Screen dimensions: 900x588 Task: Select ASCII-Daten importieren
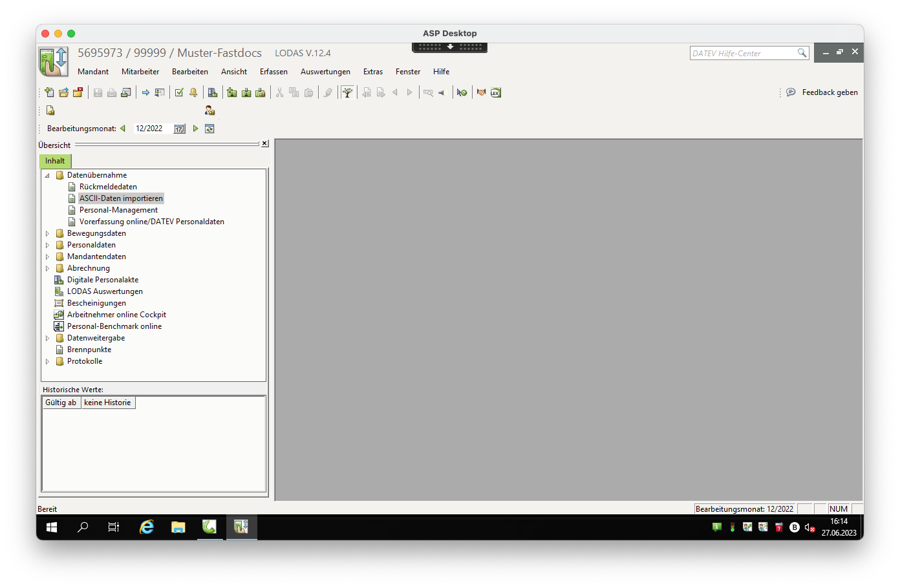(121, 198)
